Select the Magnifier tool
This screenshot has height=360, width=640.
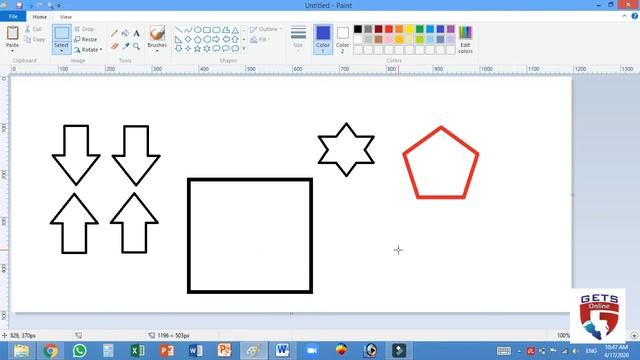[x=137, y=46]
